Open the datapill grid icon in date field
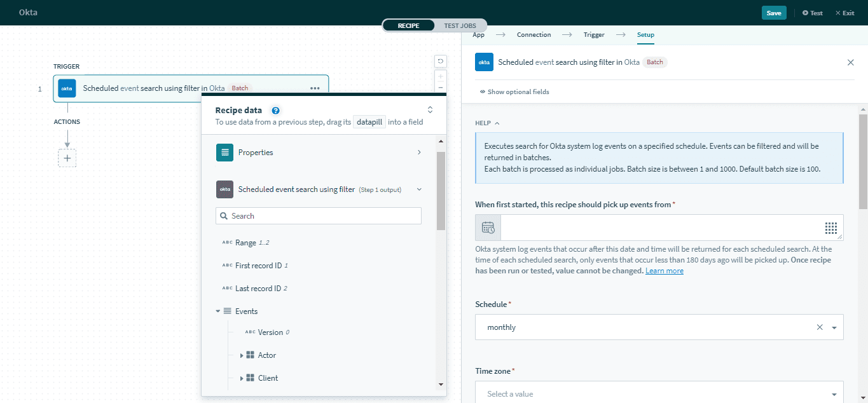This screenshot has height=403, width=868. (x=830, y=228)
